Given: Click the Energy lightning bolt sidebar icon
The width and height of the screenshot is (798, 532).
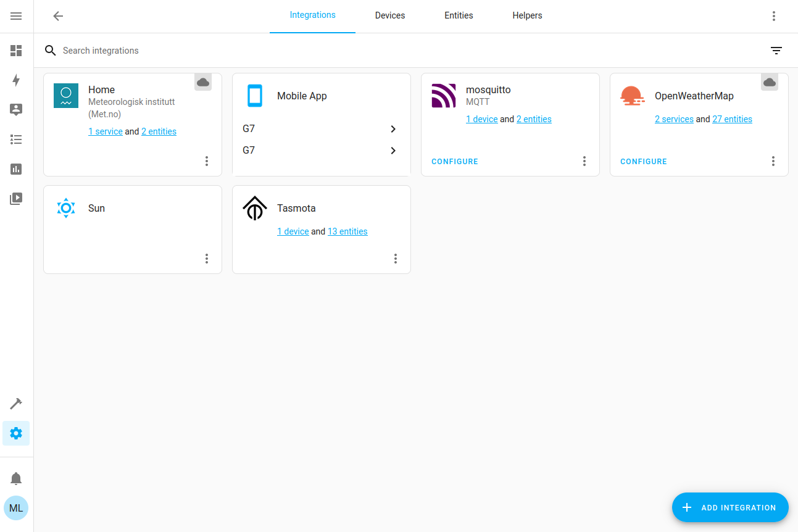Looking at the screenshot, I should pos(16,80).
